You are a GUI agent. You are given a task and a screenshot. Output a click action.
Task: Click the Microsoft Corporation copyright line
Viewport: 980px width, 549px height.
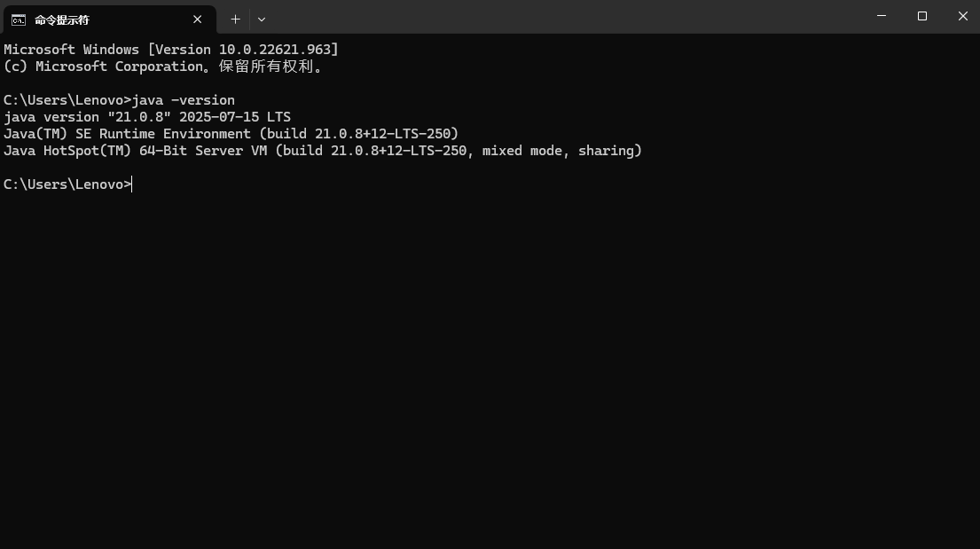(164, 66)
